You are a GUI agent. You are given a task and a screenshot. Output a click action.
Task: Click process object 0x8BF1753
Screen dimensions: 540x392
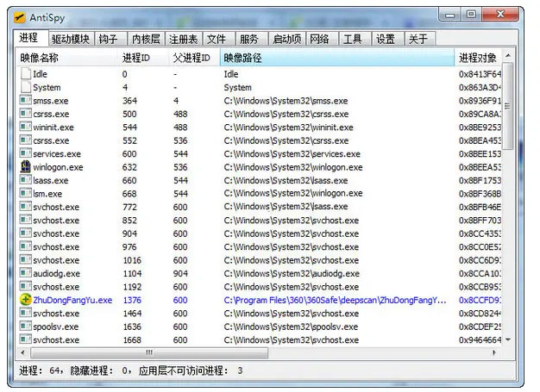tap(480, 181)
